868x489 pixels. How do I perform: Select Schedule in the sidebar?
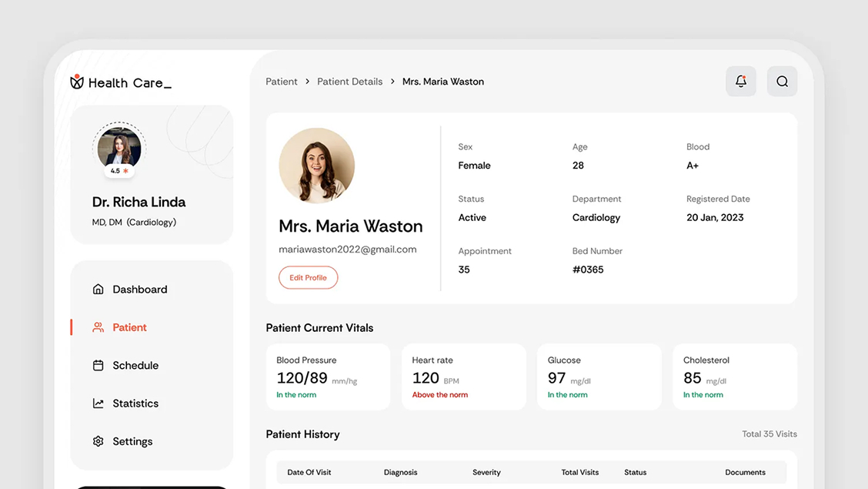(135, 365)
